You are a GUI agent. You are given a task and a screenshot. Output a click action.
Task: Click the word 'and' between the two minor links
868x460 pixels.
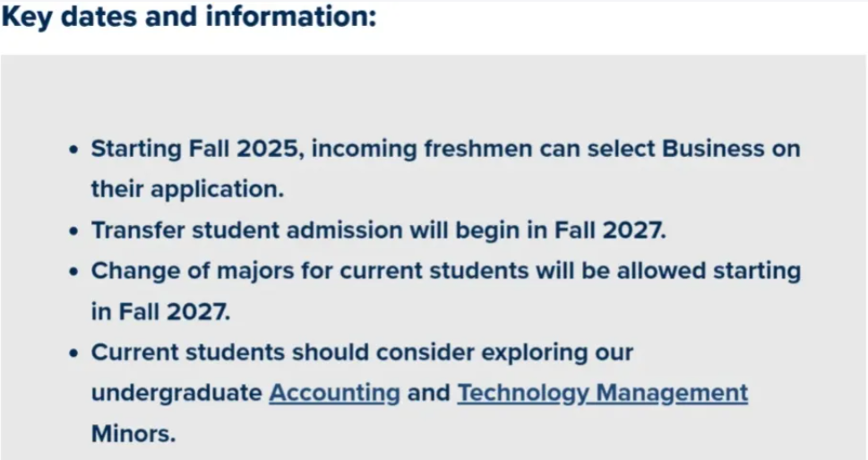pyautogui.click(x=428, y=393)
